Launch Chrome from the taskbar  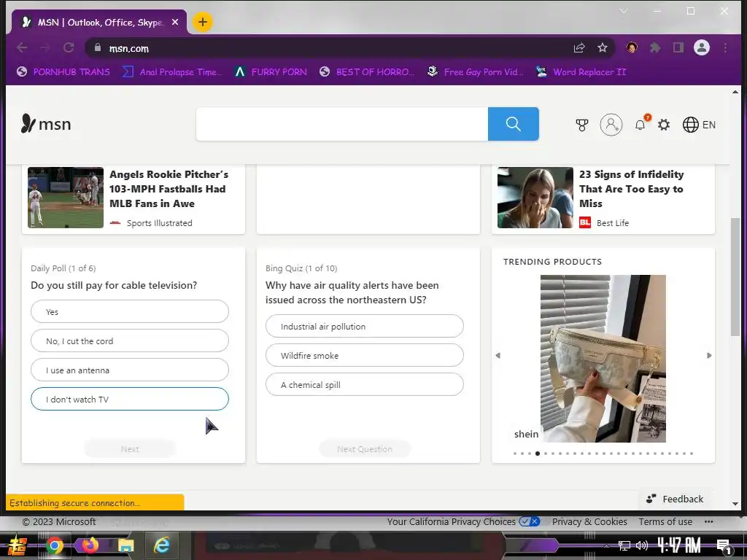tap(54, 545)
